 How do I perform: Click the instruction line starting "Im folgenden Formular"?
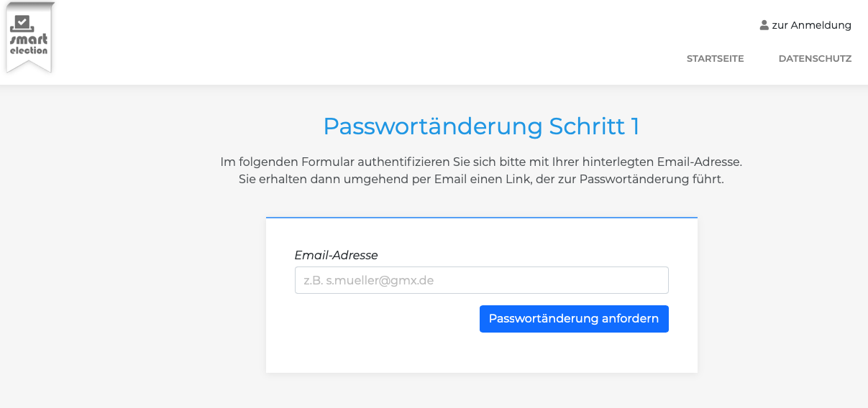coord(481,162)
